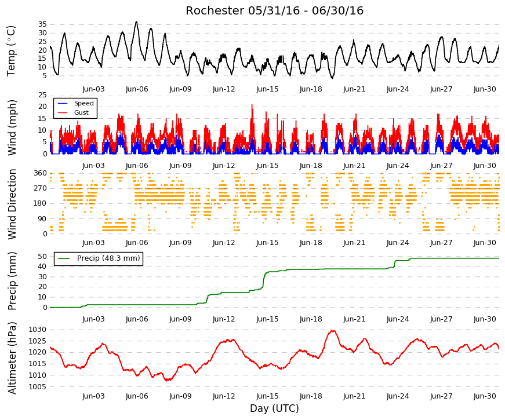
Task: Click the red Gust legend line
Action: pos(63,112)
